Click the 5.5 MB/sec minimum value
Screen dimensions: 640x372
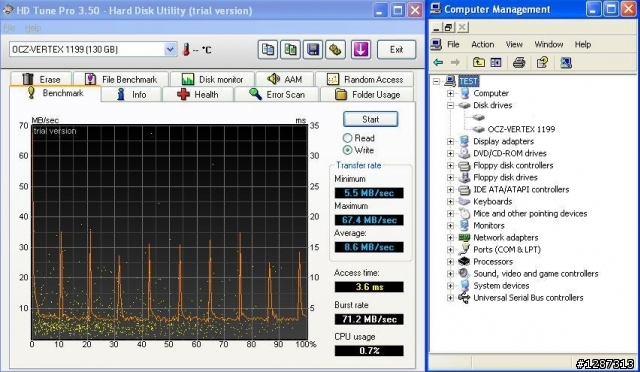(369, 193)
